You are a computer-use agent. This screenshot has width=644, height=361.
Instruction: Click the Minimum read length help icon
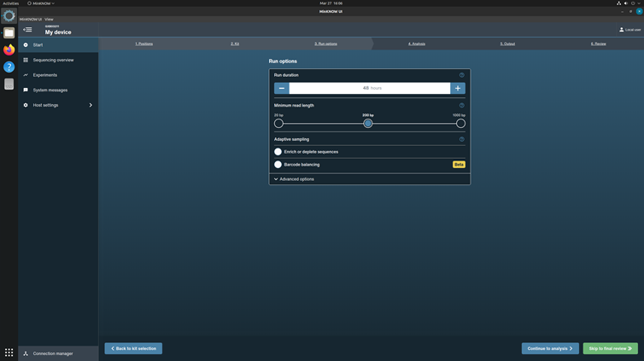[462, 106]
